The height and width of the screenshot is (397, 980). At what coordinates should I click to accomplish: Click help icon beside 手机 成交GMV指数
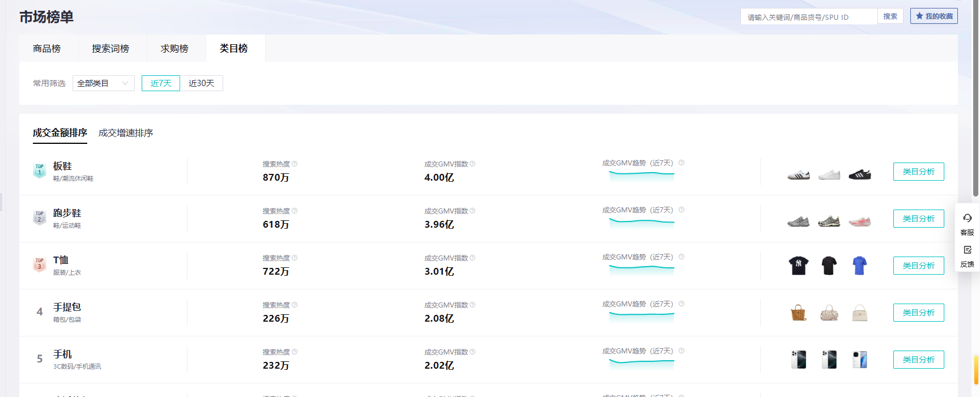[x=472, y=352]
